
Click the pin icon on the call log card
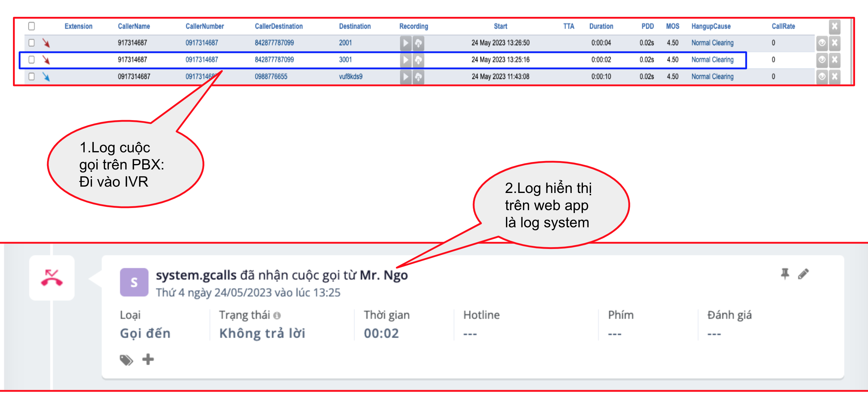click(x=785, y=274)
